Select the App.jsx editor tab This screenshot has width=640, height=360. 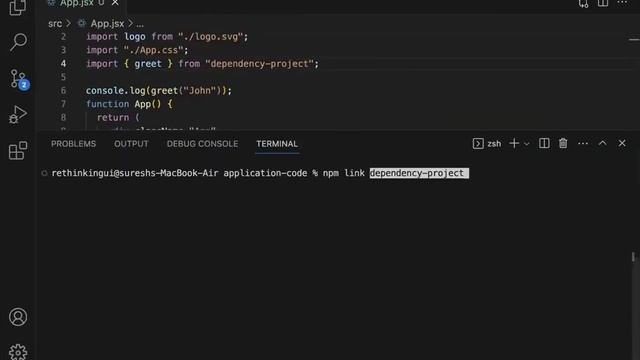tap(78, 3)
